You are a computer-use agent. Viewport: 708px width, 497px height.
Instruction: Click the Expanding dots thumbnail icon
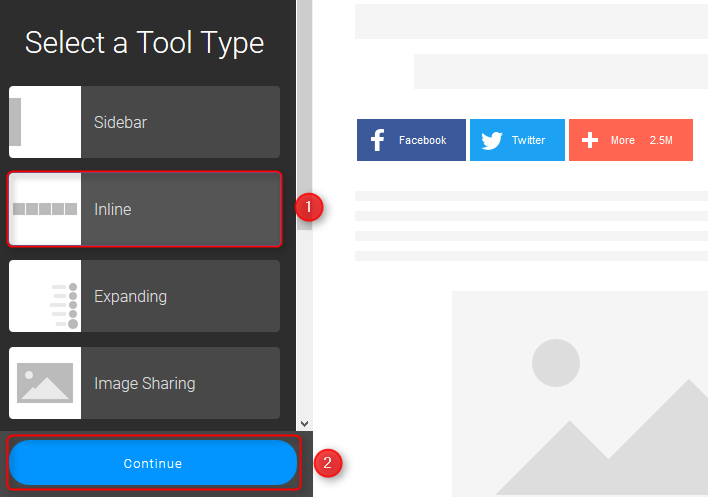[64, 306]
